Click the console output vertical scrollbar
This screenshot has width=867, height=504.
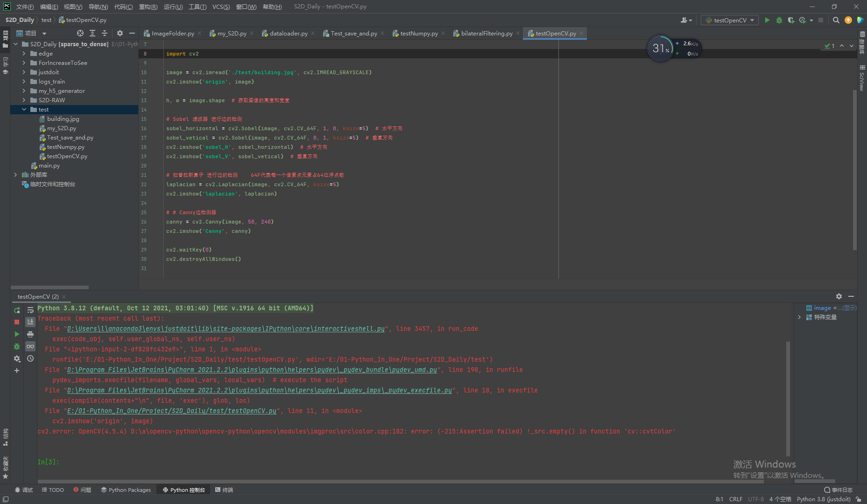coord(788,399)
